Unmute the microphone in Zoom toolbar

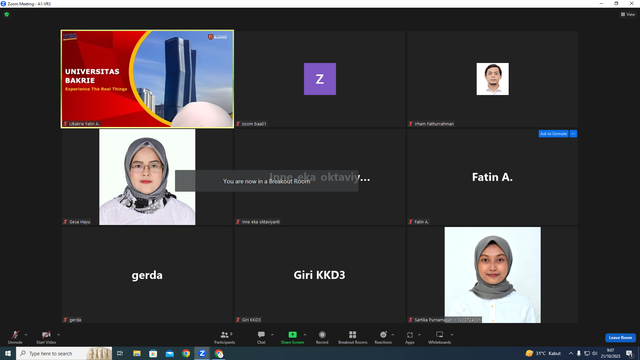pyautogui.click(x=15, y=337)
